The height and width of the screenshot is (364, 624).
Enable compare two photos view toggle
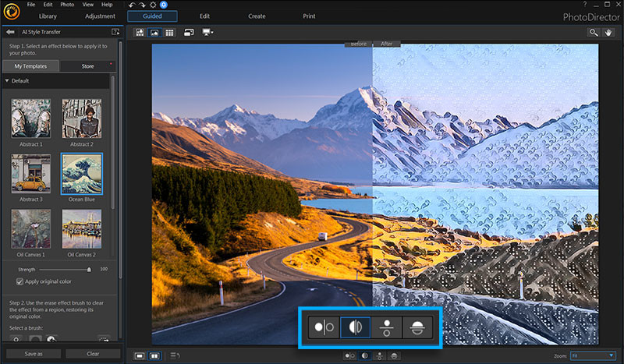click(x=154, y=355)
